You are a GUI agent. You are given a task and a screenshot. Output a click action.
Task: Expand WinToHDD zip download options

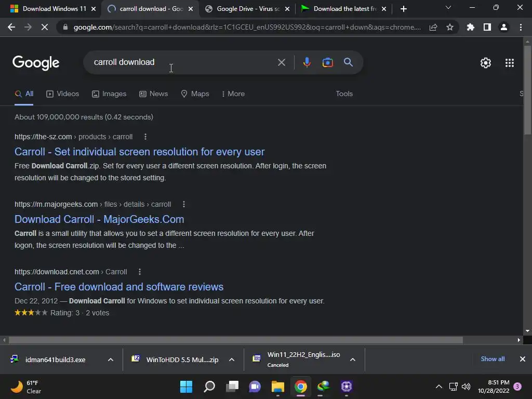coord(232,360)
